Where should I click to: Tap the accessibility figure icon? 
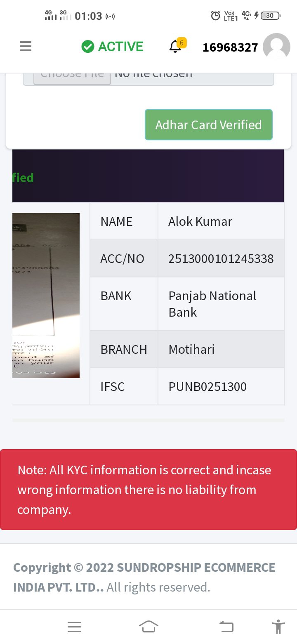coord(278,627)
